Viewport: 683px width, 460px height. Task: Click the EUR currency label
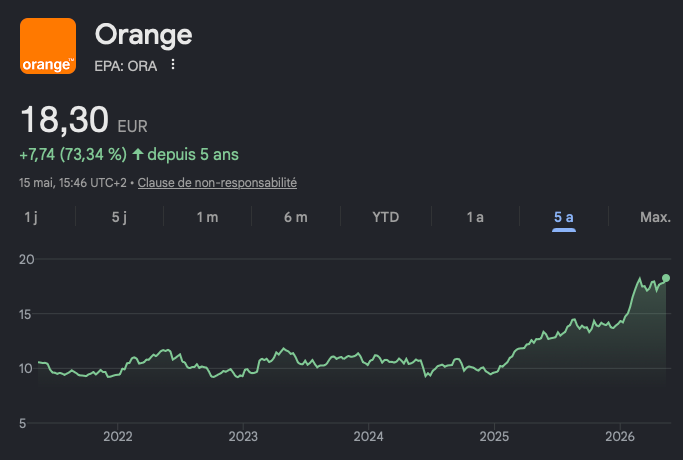click(132, 126)
